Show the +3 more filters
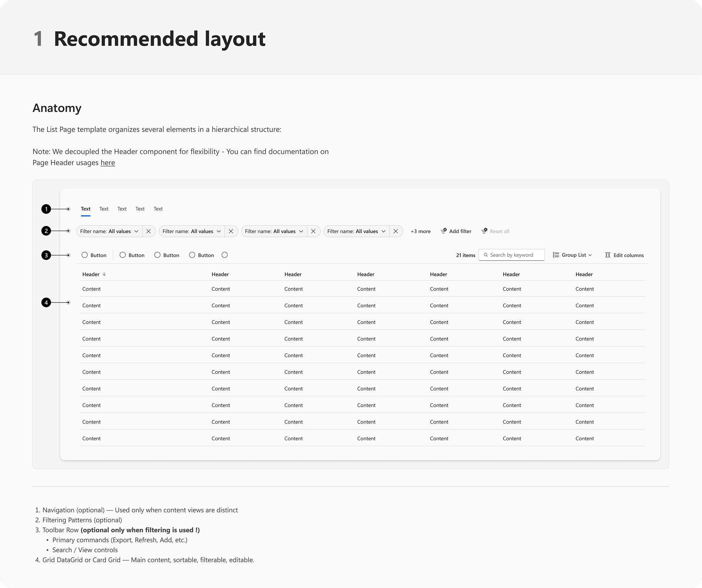This screenshot has height=588, width=702. tap(420, 231)
